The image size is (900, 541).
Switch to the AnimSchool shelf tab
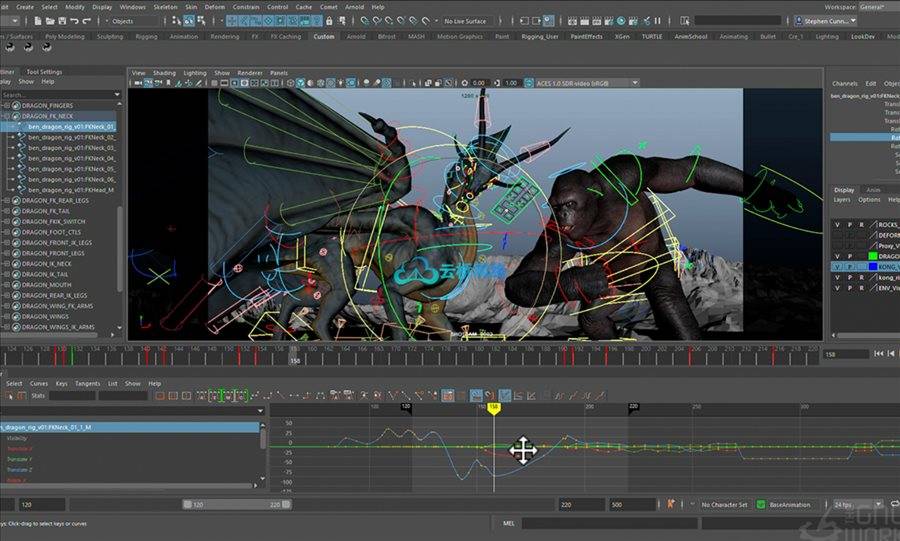[x=690, y=36]
